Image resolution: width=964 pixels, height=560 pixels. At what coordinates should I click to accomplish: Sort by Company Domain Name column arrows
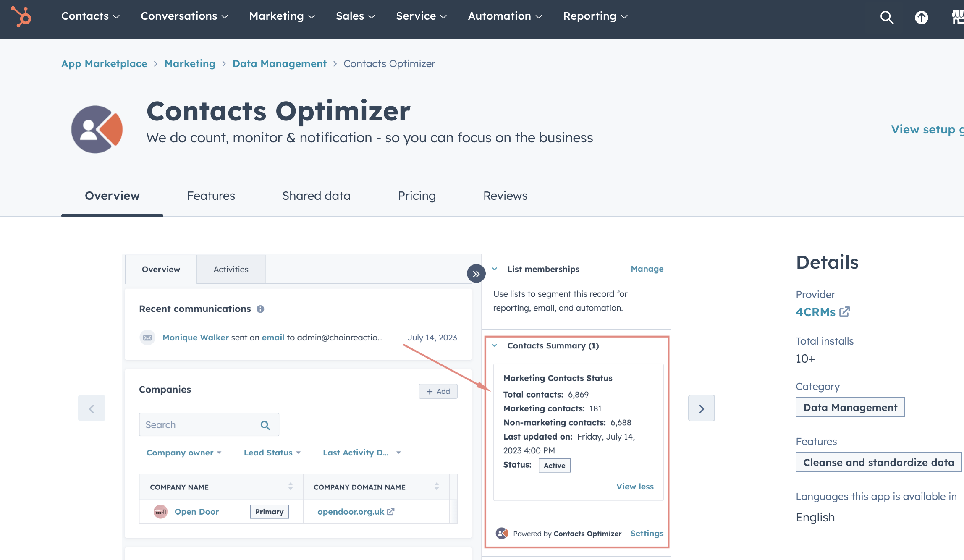click(437, 487)
